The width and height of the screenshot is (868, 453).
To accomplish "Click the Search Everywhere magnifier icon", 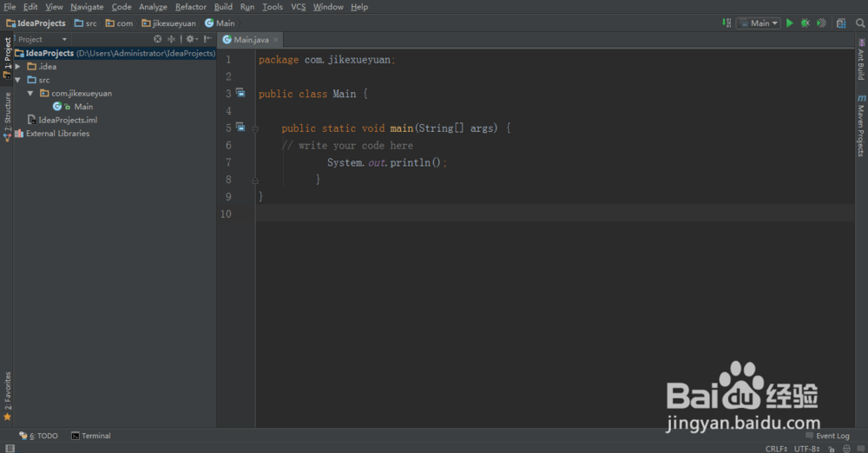I will [859, 23].
